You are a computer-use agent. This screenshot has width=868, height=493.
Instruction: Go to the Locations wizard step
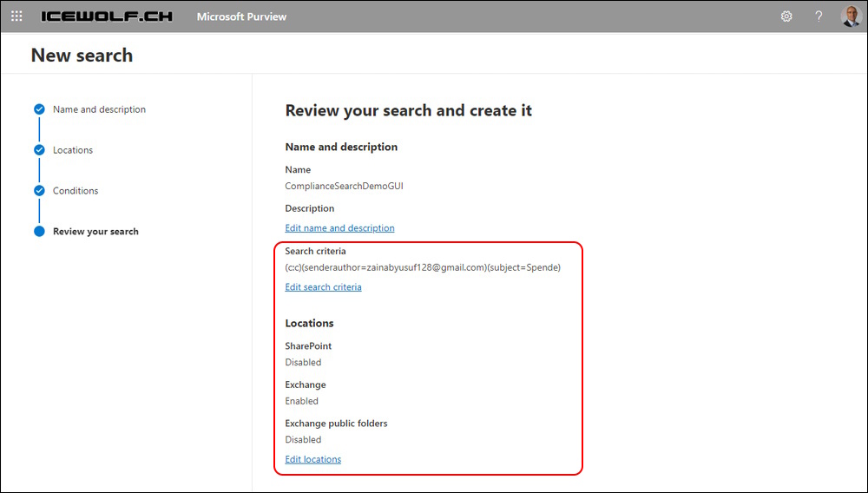(73, 150)
